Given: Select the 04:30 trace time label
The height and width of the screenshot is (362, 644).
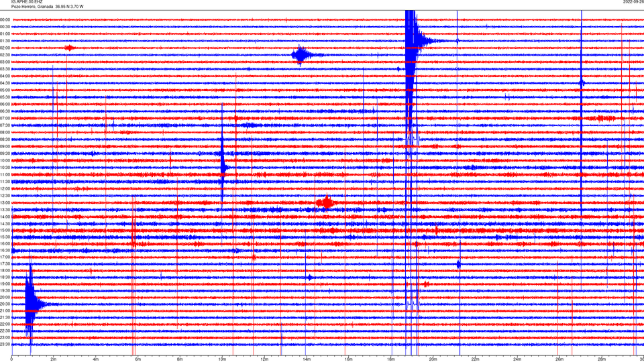Looking at the screenshot, I should pos(5,83).
